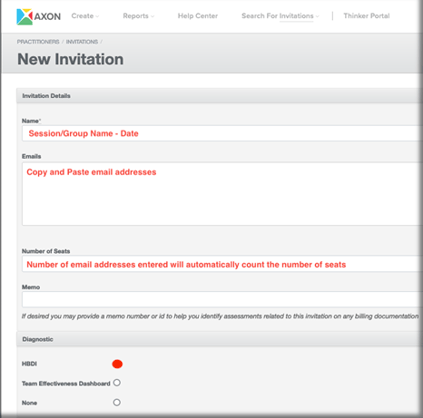Click into the Memo field
The width and height of the screenshot is (423, 418).
pyautogui.click(x=222, y=299)
